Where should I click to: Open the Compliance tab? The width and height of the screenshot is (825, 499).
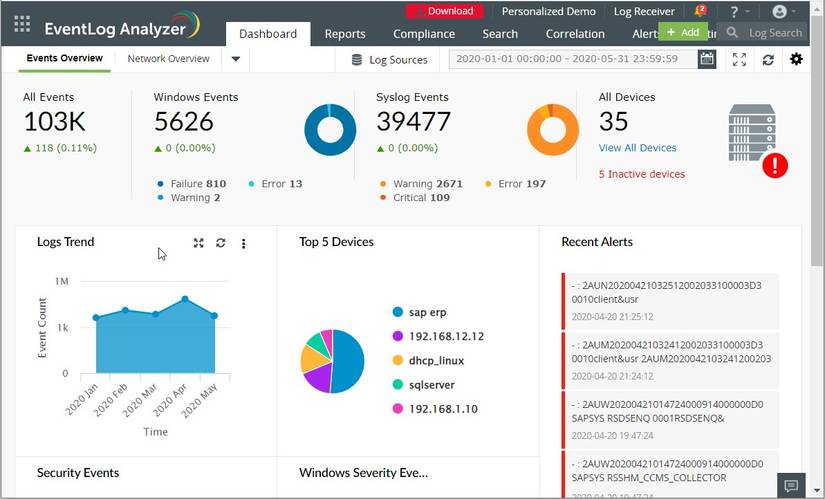[x=424, y=34]
